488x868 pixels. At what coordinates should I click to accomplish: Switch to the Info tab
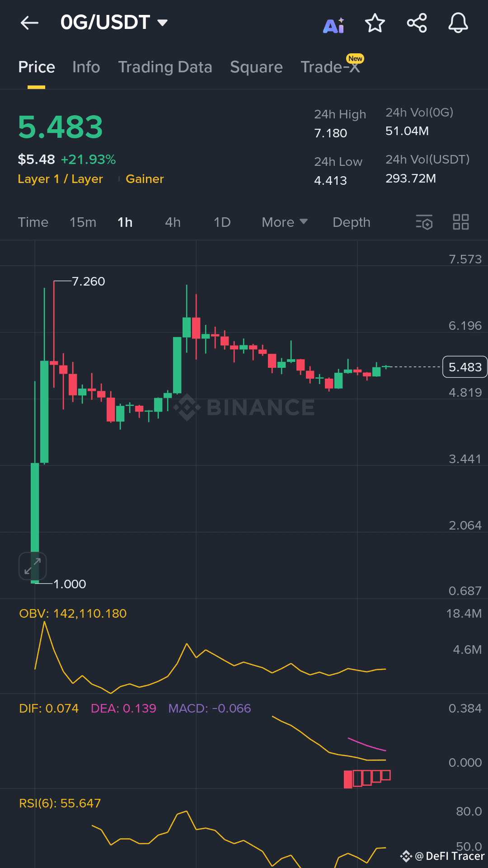click(86, 67)
